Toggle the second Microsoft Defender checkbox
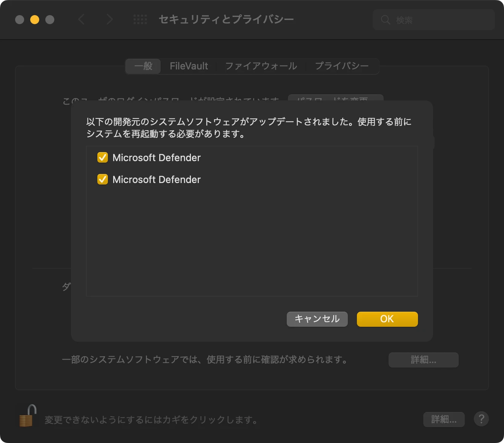 103,179
